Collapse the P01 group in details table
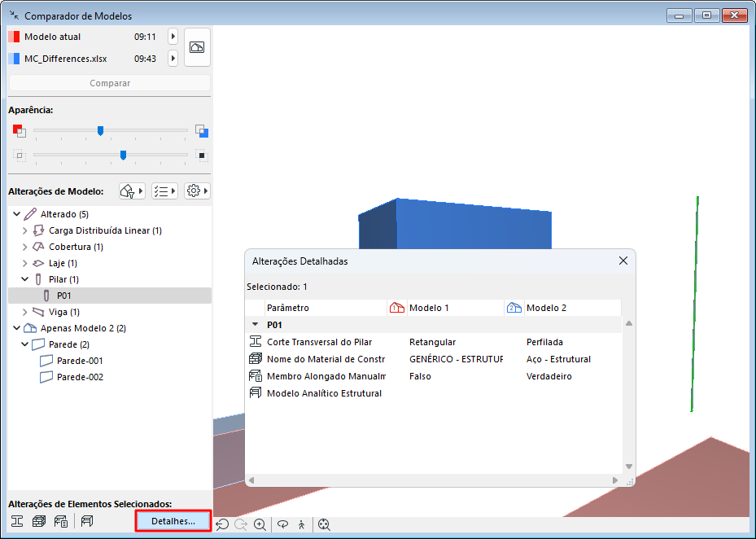Viewport: 756px width, 539px height. 255,325
